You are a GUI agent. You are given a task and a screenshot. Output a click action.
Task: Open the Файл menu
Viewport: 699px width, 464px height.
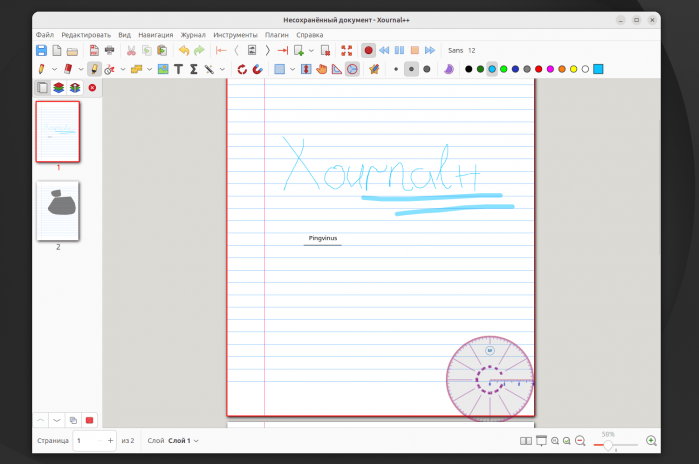pyautogui.click(x=45, y=35)
